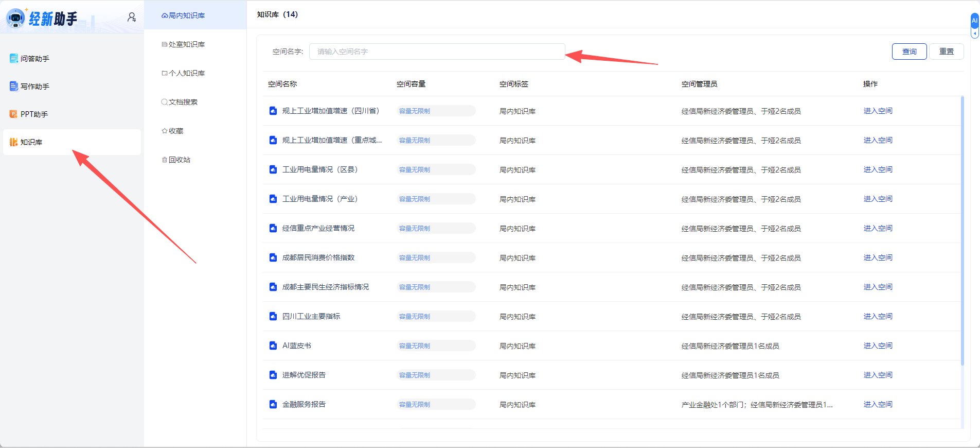Switch to 局内知识库 tab
Viewport: 980px width, 448px height.
[x=195, y=15]
